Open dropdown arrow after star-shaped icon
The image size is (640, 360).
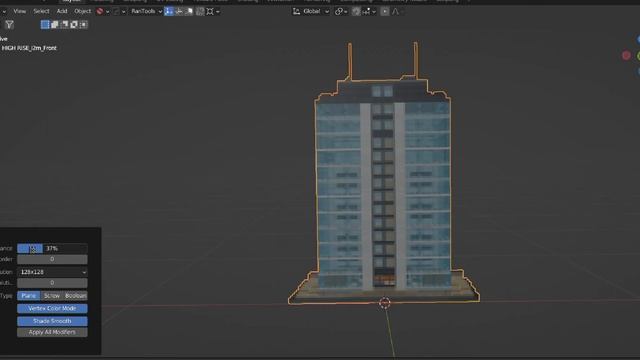click(218, 12)
